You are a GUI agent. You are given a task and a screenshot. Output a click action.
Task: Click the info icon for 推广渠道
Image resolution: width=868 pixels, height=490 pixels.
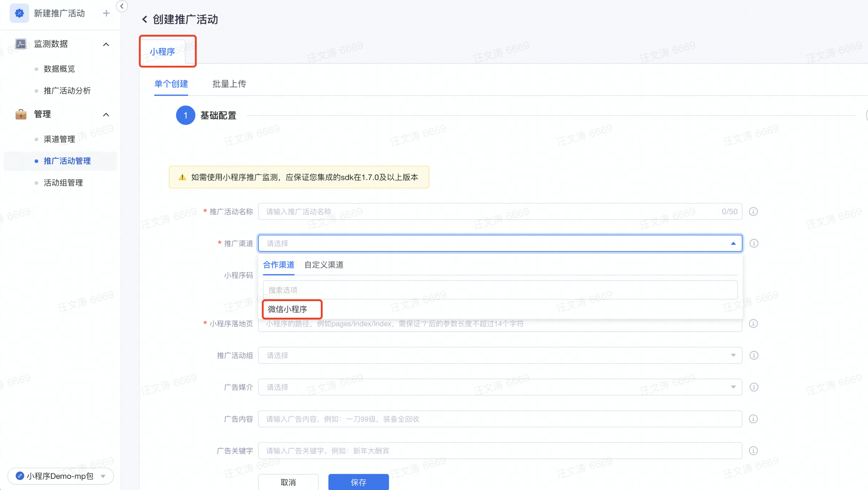[x=754, y=244]
